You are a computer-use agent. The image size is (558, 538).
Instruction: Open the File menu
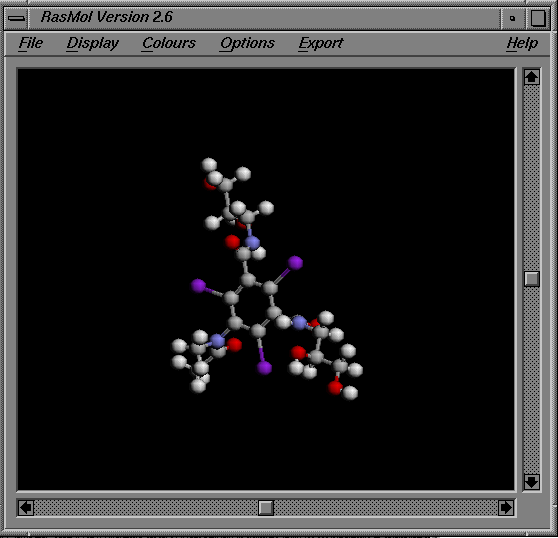pos(31,43)
